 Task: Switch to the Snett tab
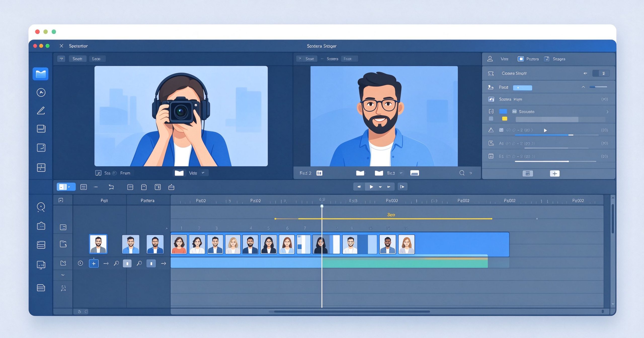pos(77,59)
